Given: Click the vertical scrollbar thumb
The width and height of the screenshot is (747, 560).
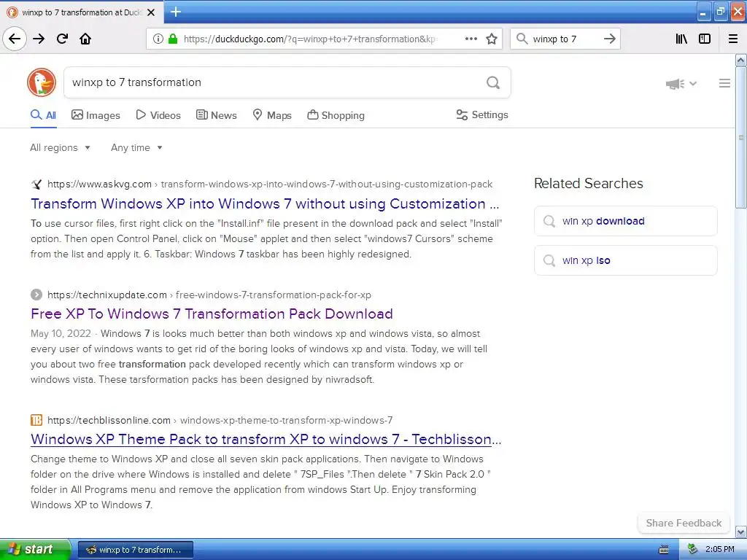Looking at the screenshot, I should (741, 138).
